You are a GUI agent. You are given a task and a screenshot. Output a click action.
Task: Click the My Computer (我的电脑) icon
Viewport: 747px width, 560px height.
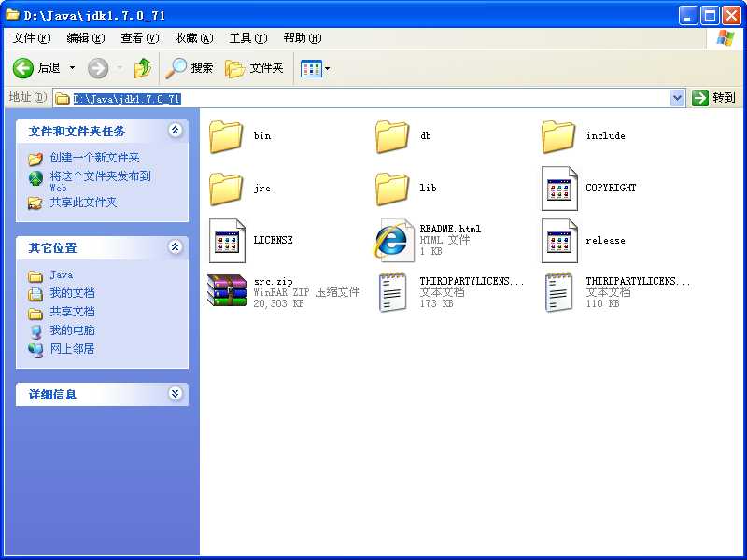35,331
